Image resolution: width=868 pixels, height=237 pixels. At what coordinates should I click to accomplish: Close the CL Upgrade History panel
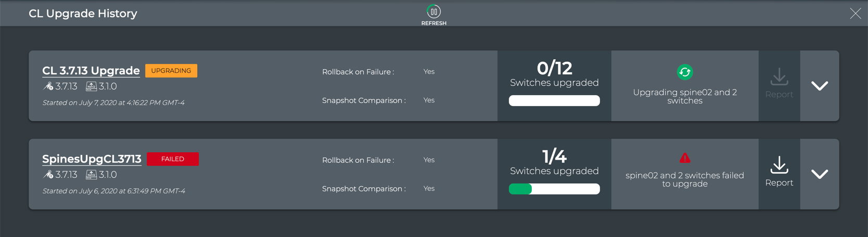[856, 14]
